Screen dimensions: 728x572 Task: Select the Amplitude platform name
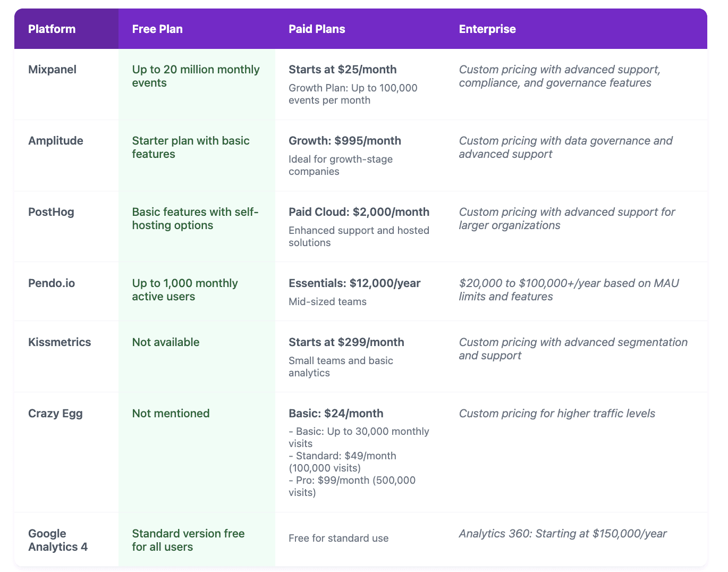click(56, 141)
